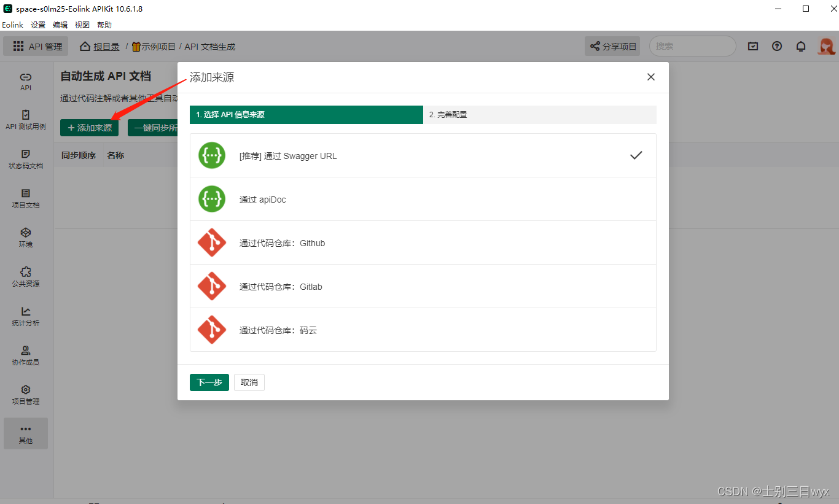The height and width of the screenshot is (504, 839).
Task: Open 统计分析 in sidebar
Action: pyautogui.click(x=26, y=317)
